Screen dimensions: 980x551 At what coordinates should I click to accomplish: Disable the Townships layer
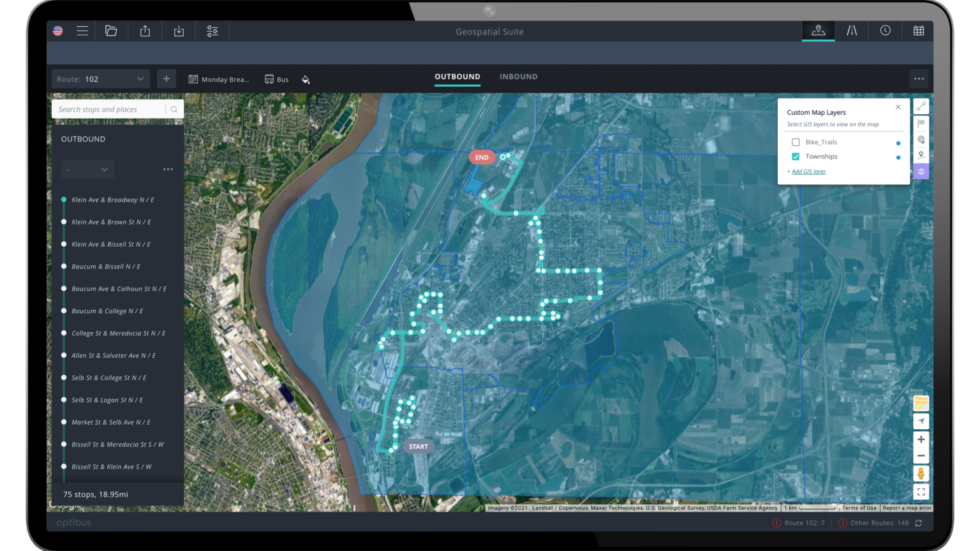795,156
